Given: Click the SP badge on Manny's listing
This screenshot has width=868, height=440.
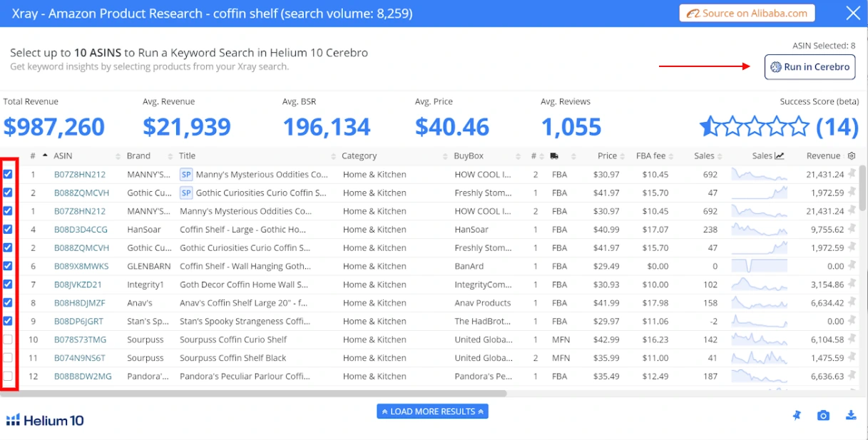Looking at the screenshot, I should pyautogui.click(x=186, y=174).
